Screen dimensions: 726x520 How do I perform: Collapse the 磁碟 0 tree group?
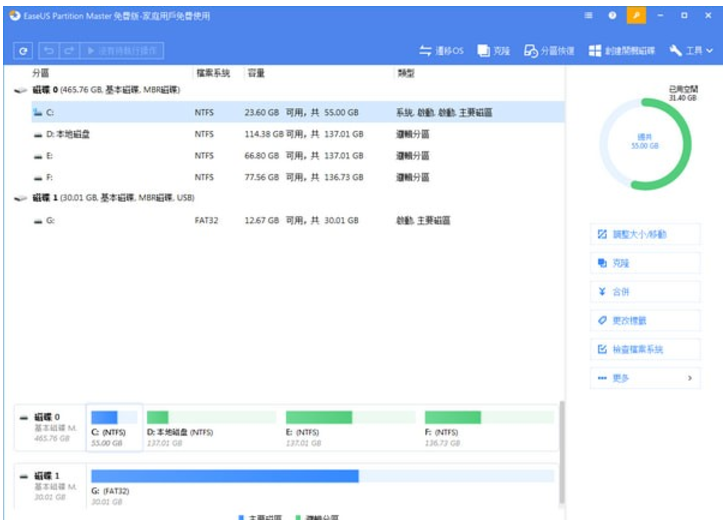[x=21, y=90]
